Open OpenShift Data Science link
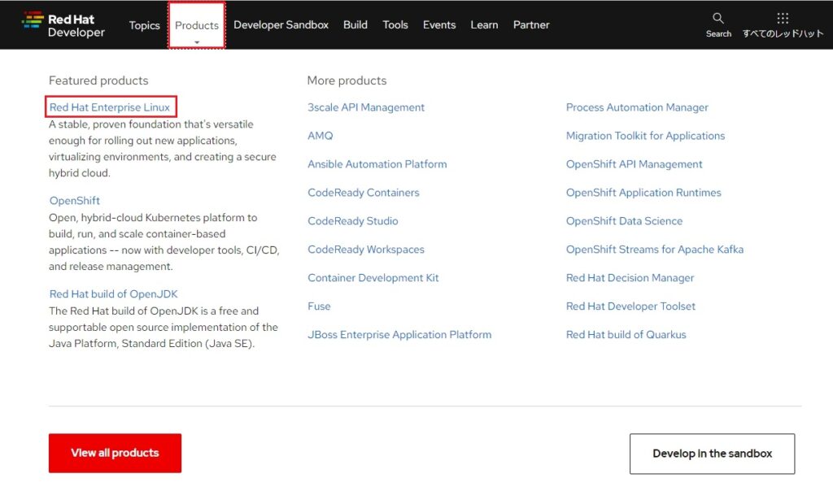The image size is (833, 504). (624, 221)
